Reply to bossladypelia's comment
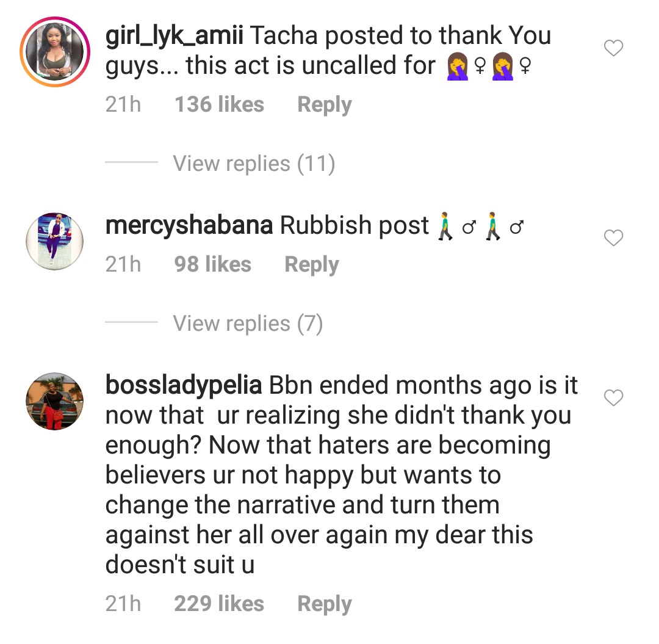The image size is (659, 644). tap(325, 604)
